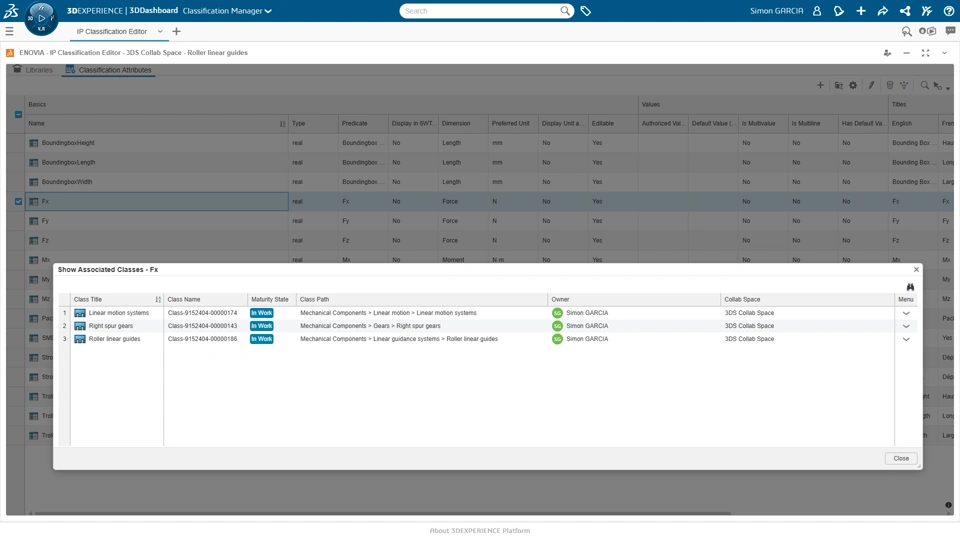Click inside the Search input field

[x=481, y=11]
